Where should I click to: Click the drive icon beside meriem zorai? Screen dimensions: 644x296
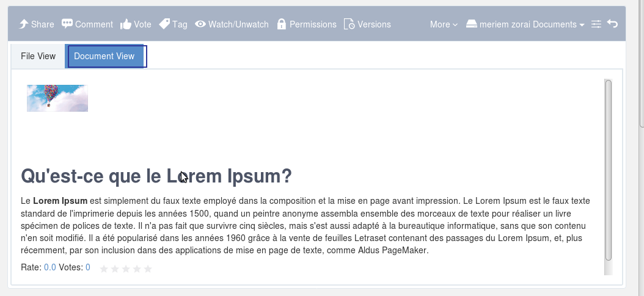(472, 24)
